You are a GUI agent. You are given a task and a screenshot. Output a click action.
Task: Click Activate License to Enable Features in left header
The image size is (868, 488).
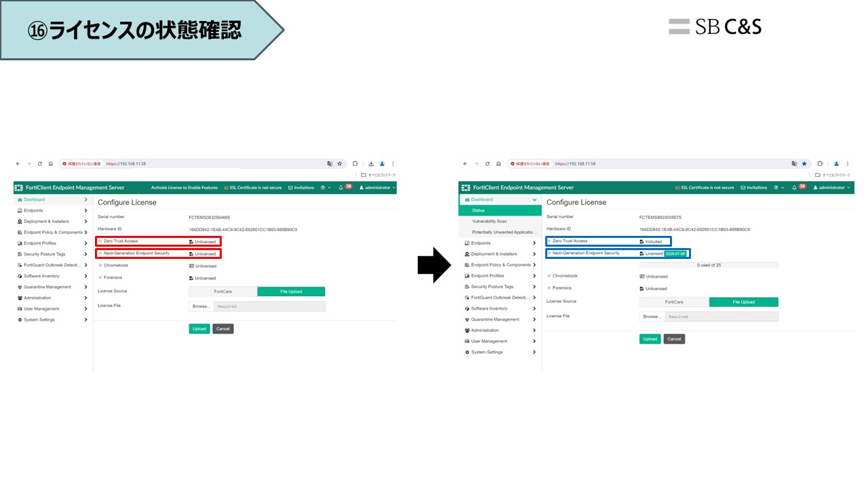coord(184,188)
